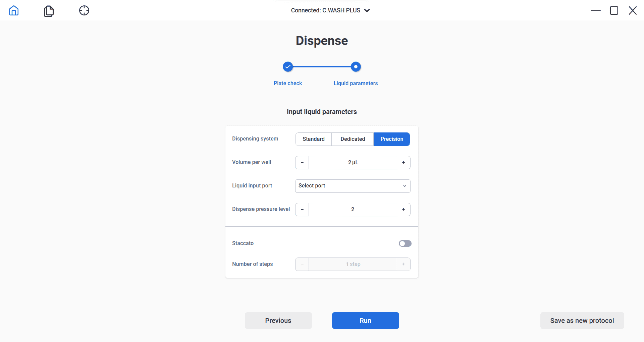
Task: Click the completed Plate check step circle
Action: pyautogui.click(x=288, y=67)
